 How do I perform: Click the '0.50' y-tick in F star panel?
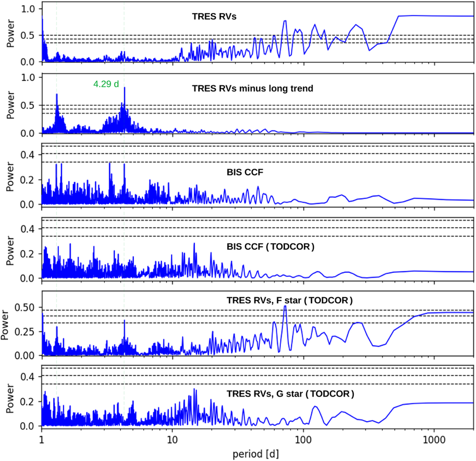pyautogui.click(x=25, y=307)
